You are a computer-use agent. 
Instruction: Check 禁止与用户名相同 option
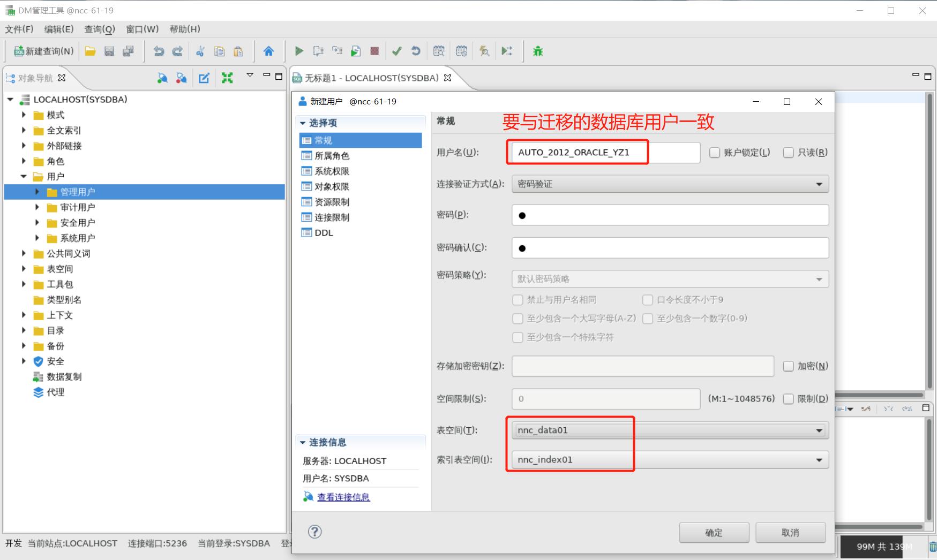click(518, 300)
